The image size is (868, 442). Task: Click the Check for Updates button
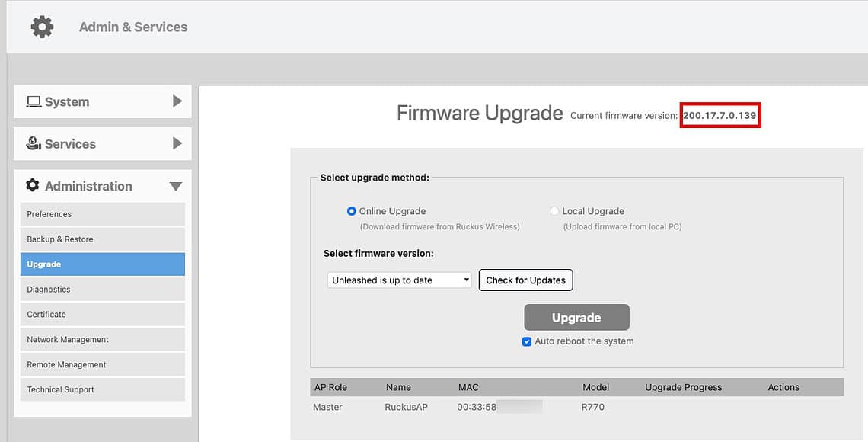pos(525,280)
